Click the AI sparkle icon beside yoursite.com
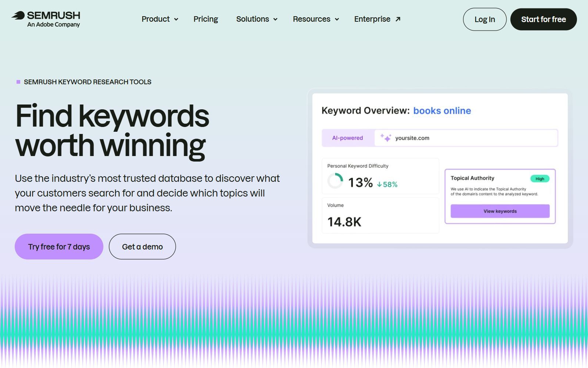The width and height of the screenshot is (588, 368). [386, 138]
